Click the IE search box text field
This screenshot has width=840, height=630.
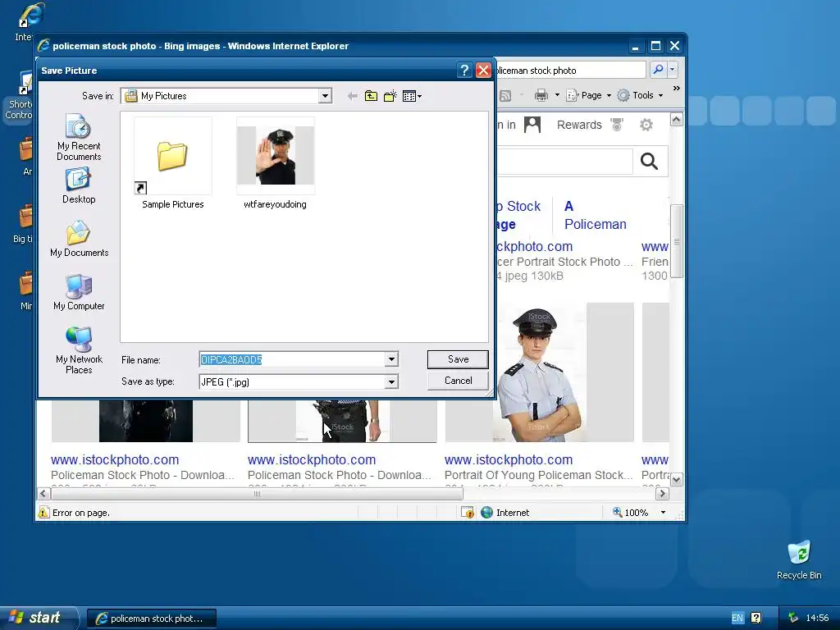tap(570, 71)
